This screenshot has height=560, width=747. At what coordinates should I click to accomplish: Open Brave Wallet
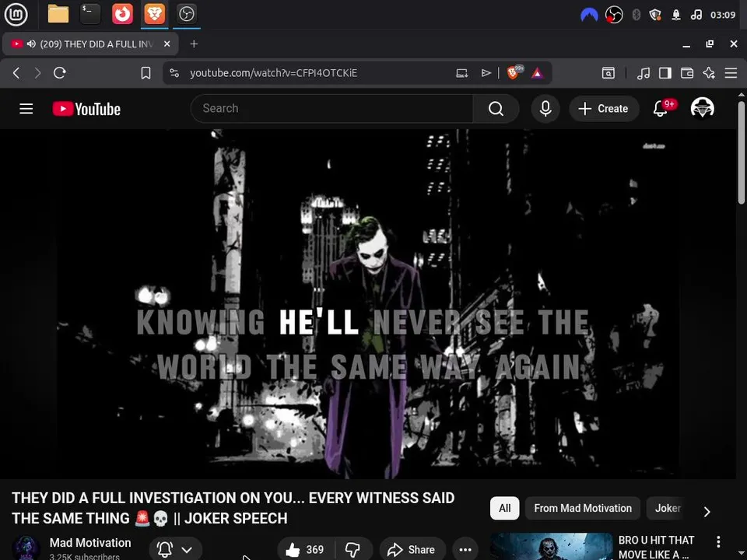click(x=687, y=73)
